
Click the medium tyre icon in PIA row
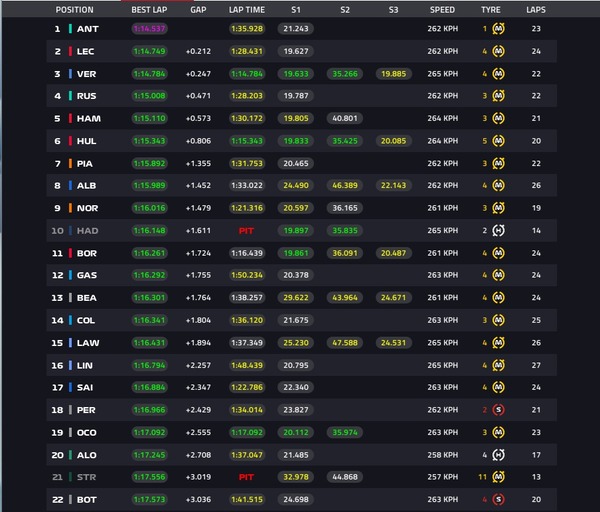click(x=498, y=163)
